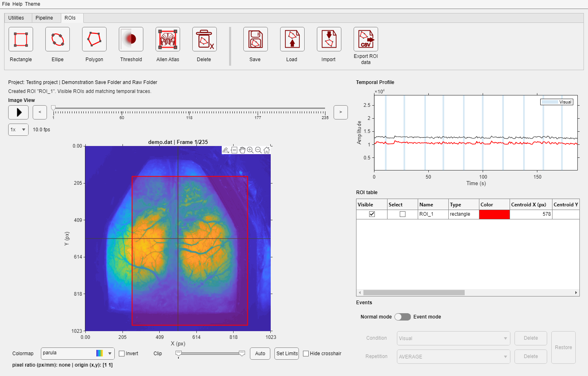The width and height of the screenshot is (588, 376).
Task: Open the parula colormap dropdown
Action: 78,353
